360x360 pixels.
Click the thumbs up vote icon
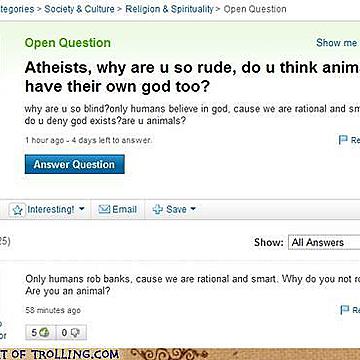(x=44, y=333)
